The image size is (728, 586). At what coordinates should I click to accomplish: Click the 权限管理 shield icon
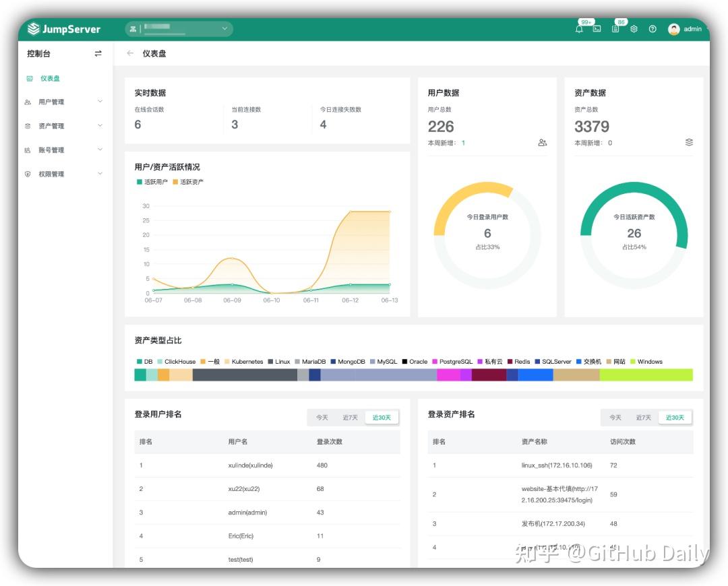pos(28,174)
